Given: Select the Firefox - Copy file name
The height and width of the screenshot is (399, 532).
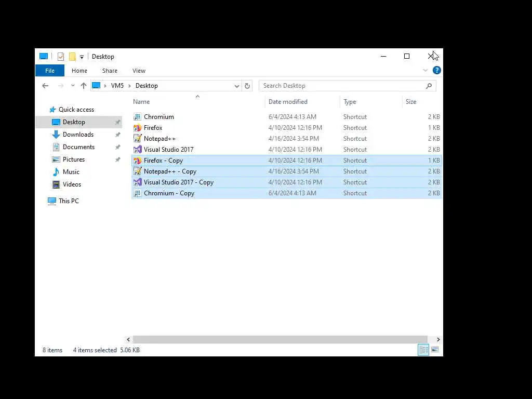Looking at the screenshot, I should (163, 161).
